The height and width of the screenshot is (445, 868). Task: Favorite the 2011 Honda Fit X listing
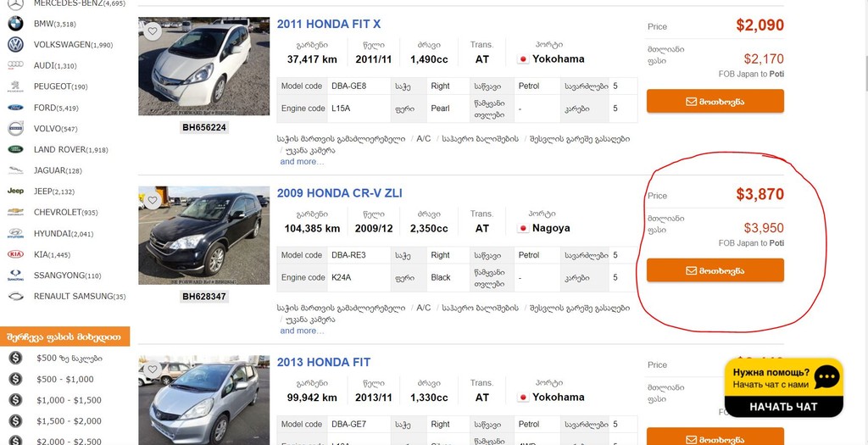[153, 31]
